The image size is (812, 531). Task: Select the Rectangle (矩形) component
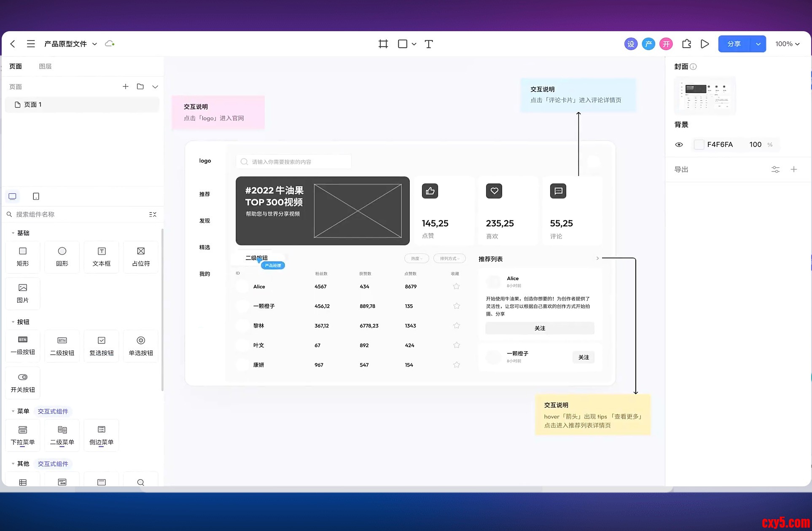pyautogui.click(x=23, y=256)
